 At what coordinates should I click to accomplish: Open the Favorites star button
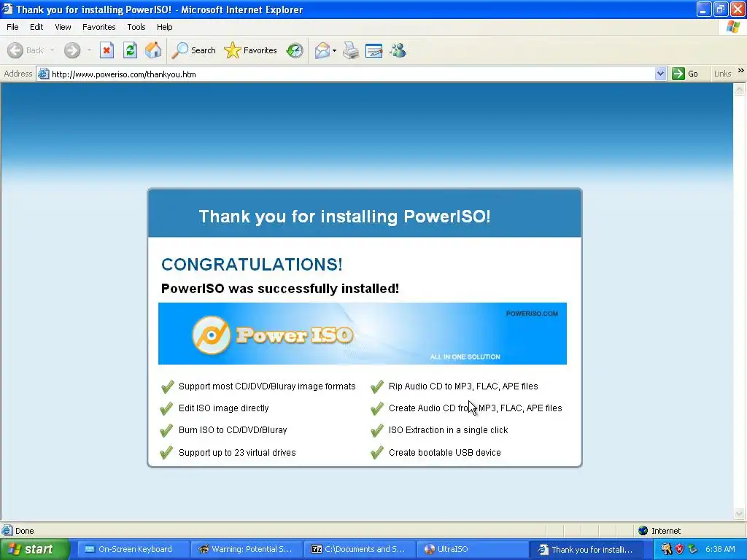pos(251,50)
